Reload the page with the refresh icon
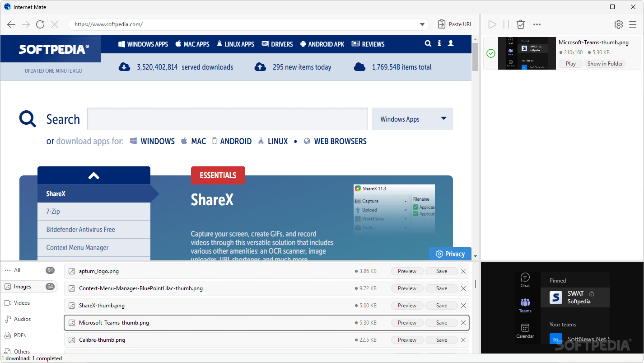Screen dimensions: 644x363 [x=40, y=24]
